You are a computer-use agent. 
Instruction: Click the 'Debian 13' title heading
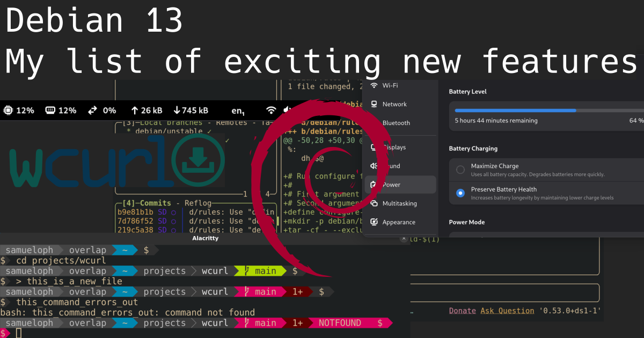[94, 20]
